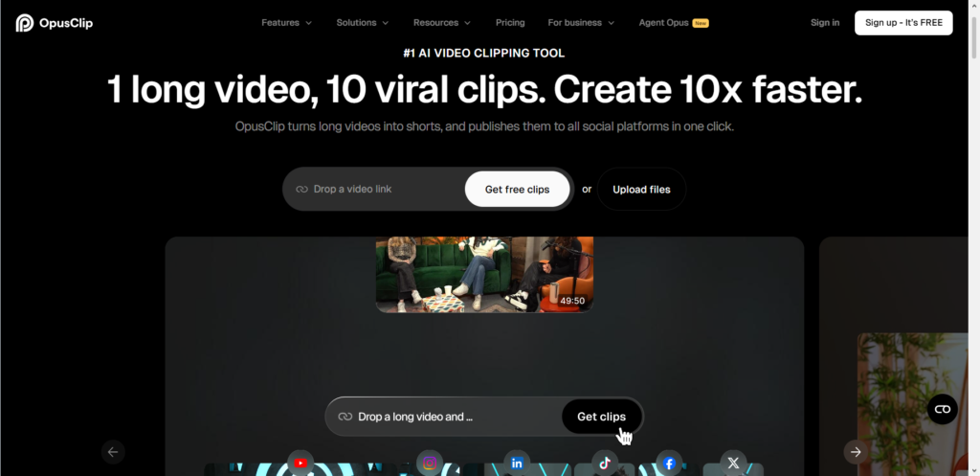Click the YouTube platform icon
Image resolution: width=980 pixels, height=476 pixels.
[x=301, y=463]
